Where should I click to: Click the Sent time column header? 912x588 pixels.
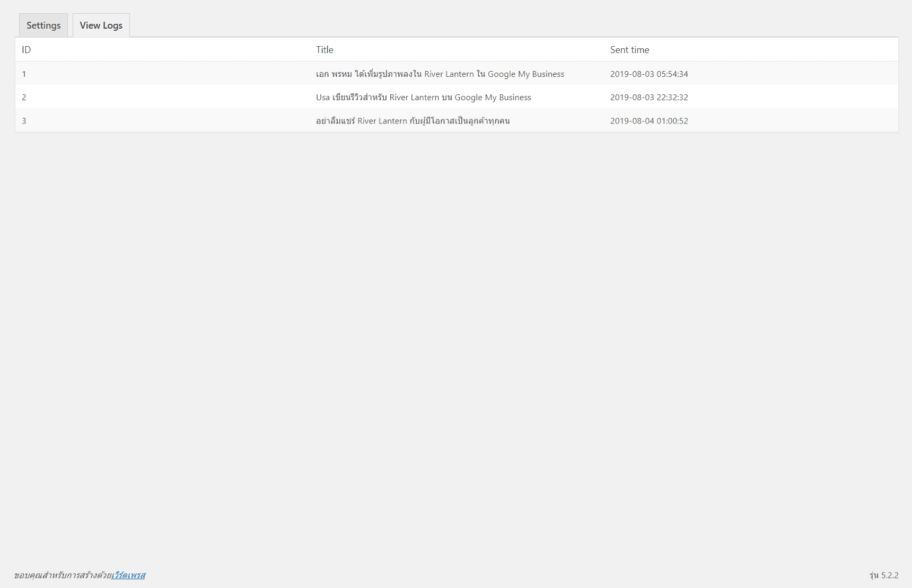click(x=629, y=50)
